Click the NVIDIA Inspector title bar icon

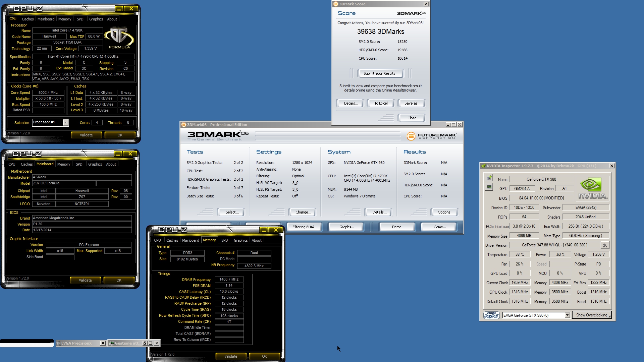pos(483,166)
